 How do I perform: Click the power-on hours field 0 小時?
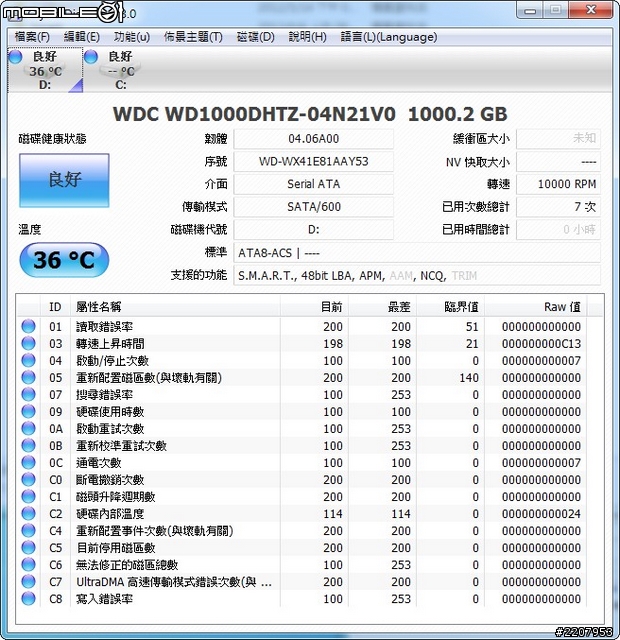point(558,229)
